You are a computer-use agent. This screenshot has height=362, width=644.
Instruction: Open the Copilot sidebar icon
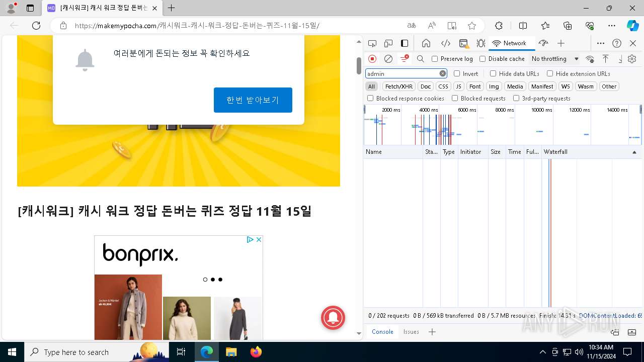632,26
